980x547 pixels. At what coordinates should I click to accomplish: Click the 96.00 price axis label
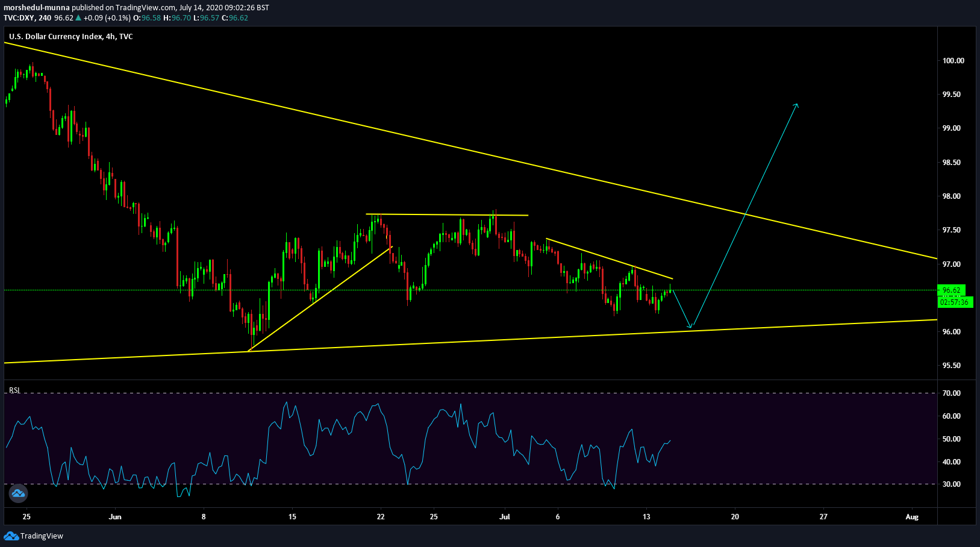click(952, 332)
